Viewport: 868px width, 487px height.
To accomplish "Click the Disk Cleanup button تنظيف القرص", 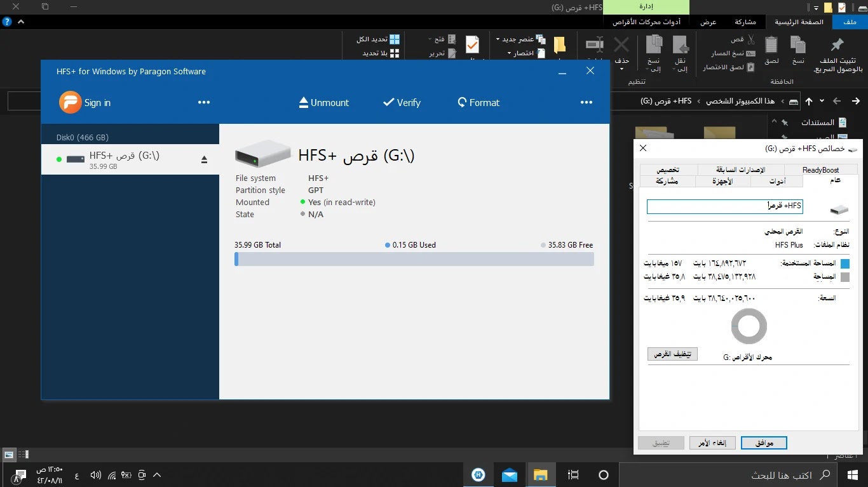I will pos(672,354).
